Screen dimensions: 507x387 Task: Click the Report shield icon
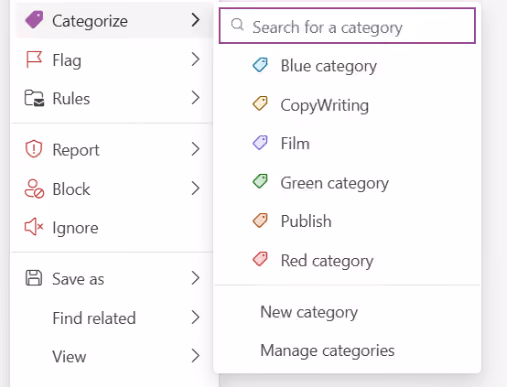pyautogui.click(x=34, y=149)
